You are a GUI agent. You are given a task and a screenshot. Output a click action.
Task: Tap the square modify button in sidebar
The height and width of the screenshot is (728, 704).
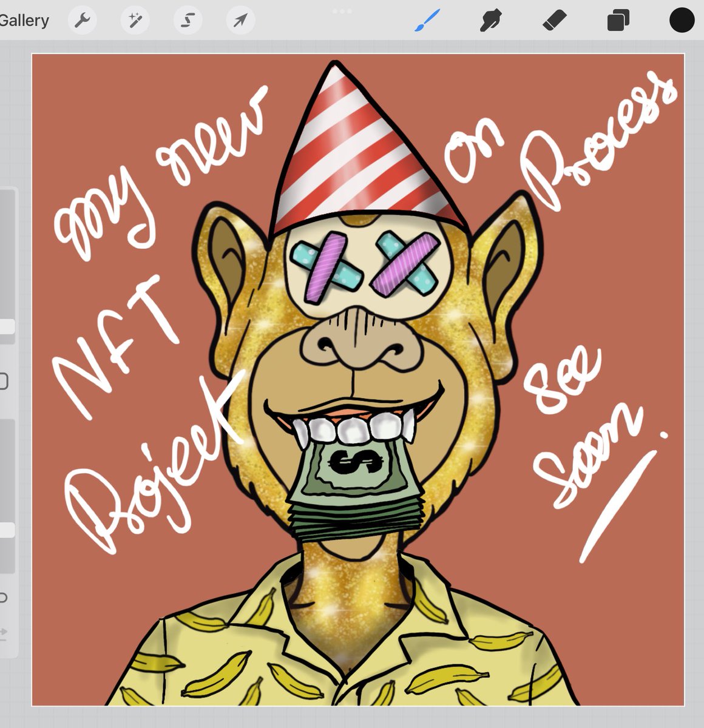pos(3,382)
